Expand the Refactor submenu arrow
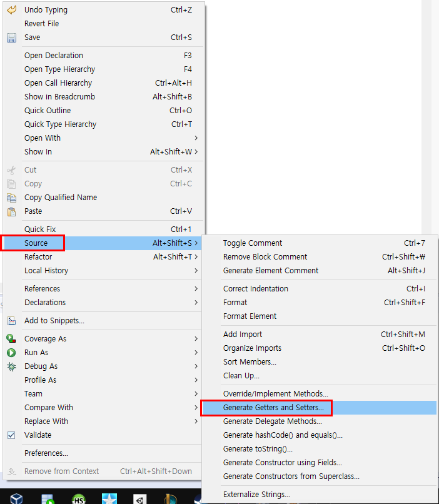Screen dimensions: 439x504 pos(196,257)
